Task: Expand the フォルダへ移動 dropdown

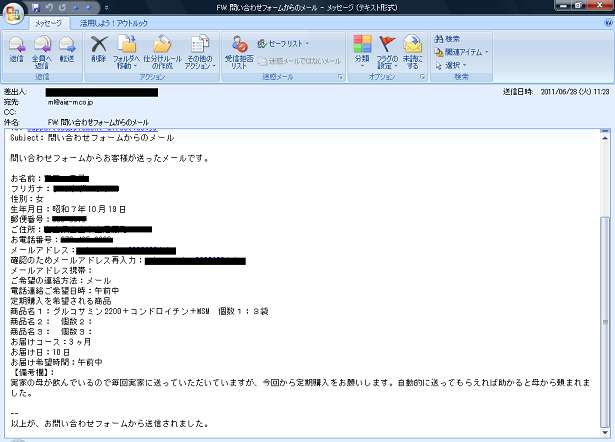Action: (x=127, y=52)
